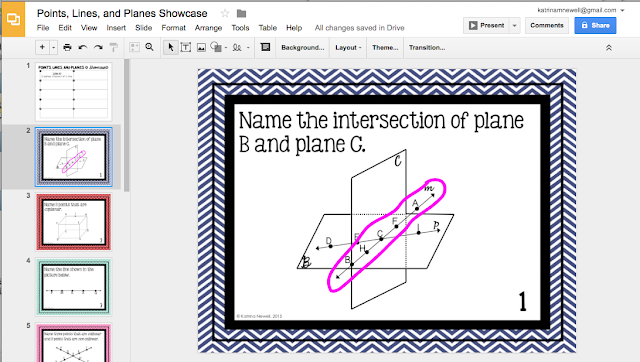Image resolution: width=640 pixels, height=362 pixels.
Task: Open the Background options
Action: (302, 47)
